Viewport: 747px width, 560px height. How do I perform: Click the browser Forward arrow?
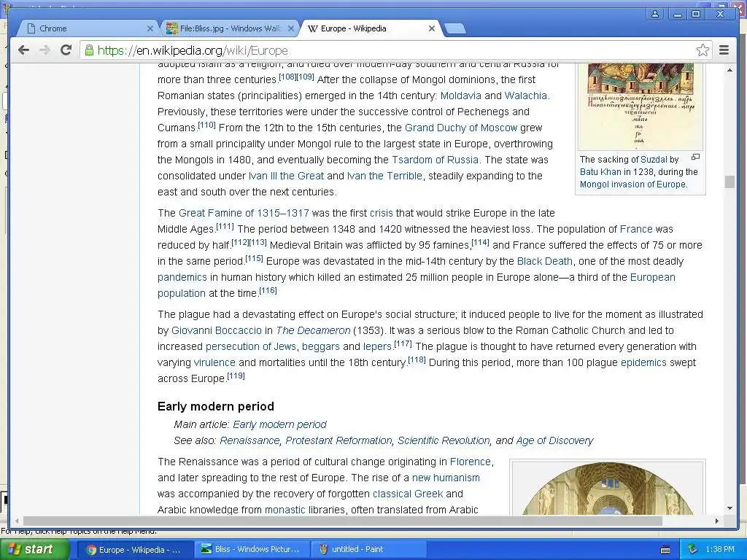(x=44, y=50)
